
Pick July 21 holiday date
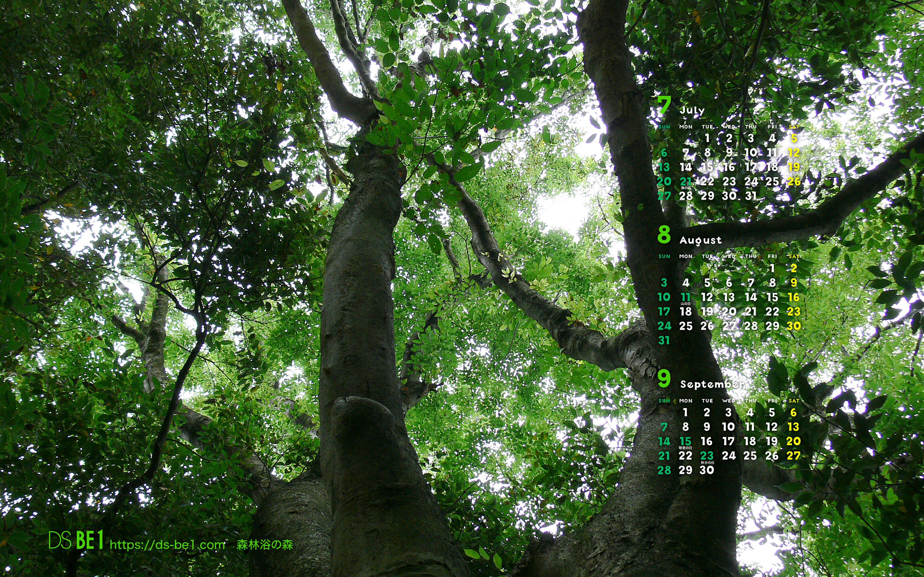(x=686, y=181)
